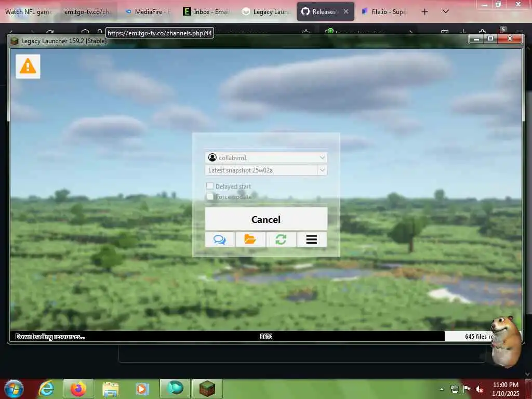
Task: Click the 645 files remaining status text
Action: pyautogui.click(x=478, y=336)
